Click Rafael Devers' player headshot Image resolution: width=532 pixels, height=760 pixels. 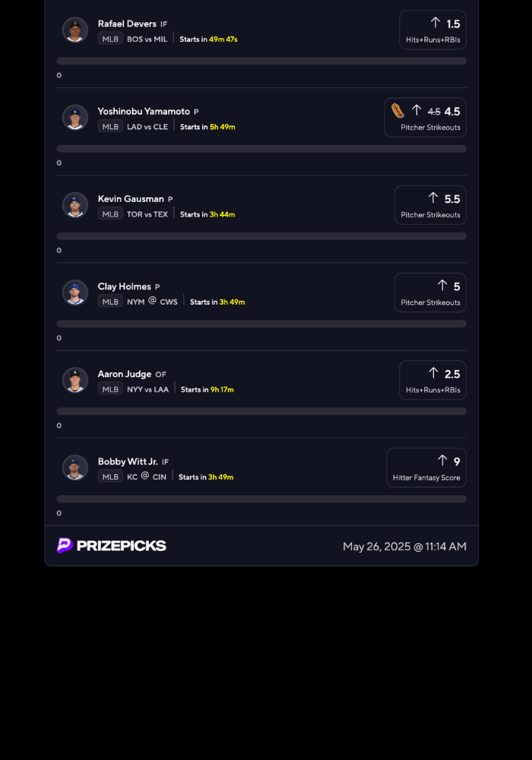(75, 30)
